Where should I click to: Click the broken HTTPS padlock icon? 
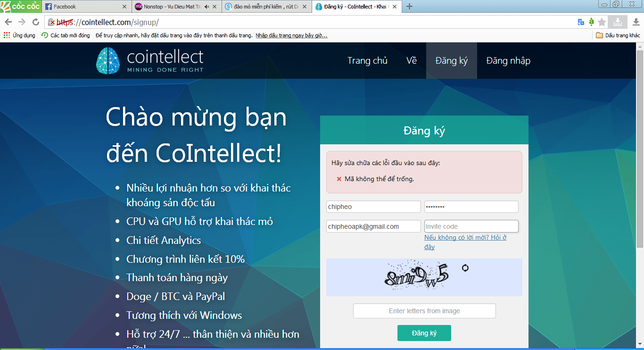[52, 22]
